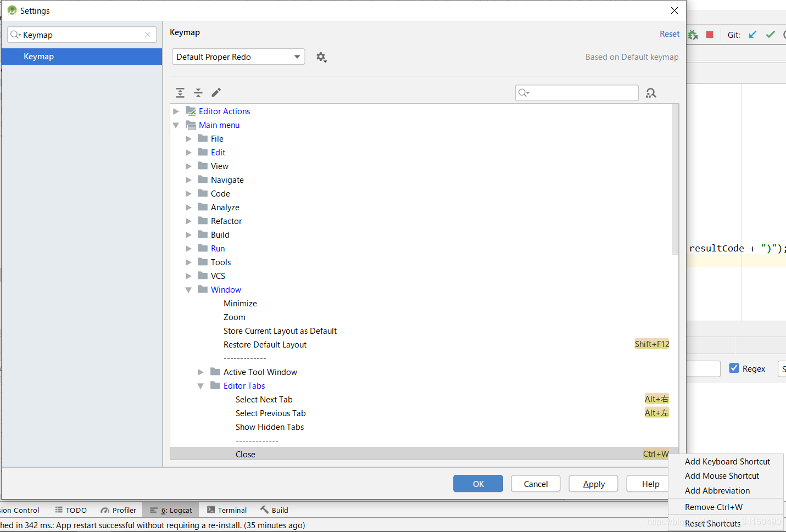The width and height of the screenshot is (786, 532).
Task: Select the Tools folder row
Action: pyautogui.click(x=421, y=262)
